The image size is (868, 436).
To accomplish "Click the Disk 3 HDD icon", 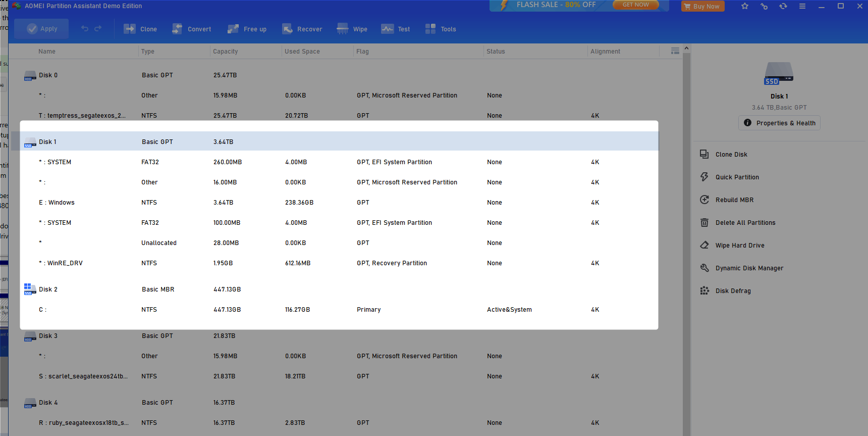I will coord(30,336).
